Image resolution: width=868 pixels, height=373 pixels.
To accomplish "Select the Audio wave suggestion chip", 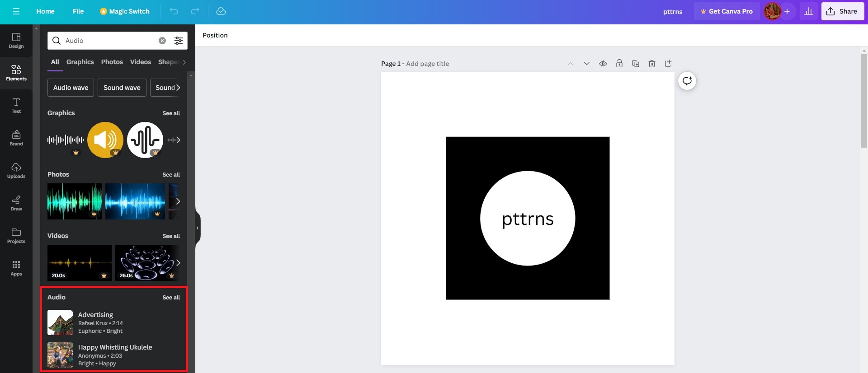I will click(71, 88).
